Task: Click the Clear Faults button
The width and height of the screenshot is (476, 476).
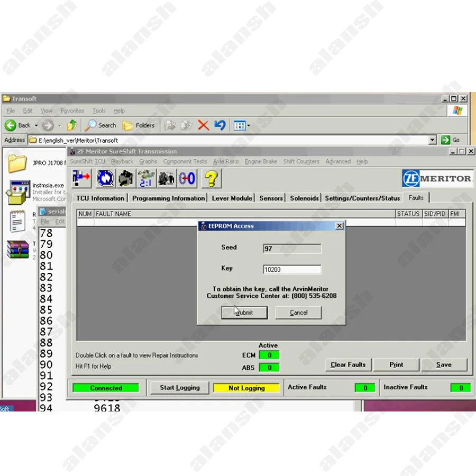Action: tap(348, 364)
